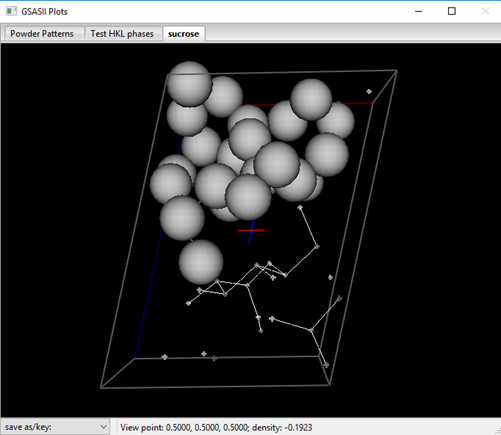The width and height of the screenshot is (501, 435).
Task: Pick the lowest isolated atom sphere
Action: click(x=201, y=262)
